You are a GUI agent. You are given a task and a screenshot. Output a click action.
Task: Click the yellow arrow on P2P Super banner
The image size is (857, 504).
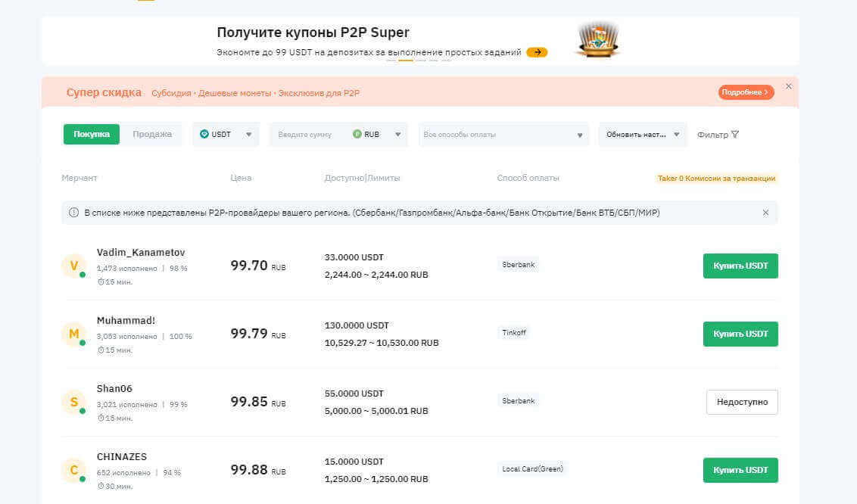click(537, 52)
